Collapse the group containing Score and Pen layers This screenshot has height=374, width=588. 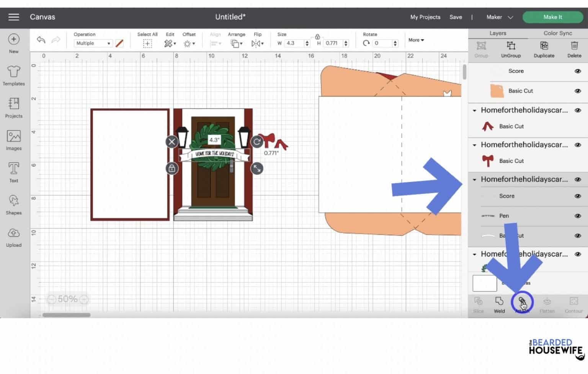point(474,179)
